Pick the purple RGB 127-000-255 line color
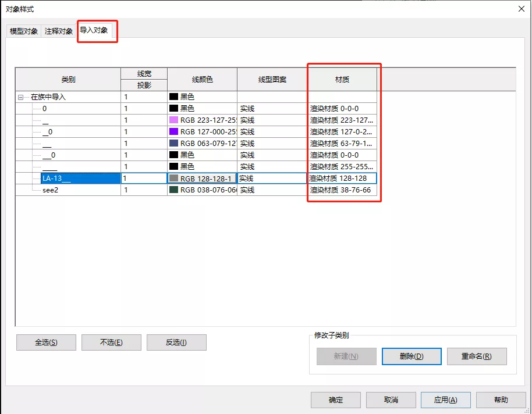Viewport: 532px width, 414px height. coord(173,132)
